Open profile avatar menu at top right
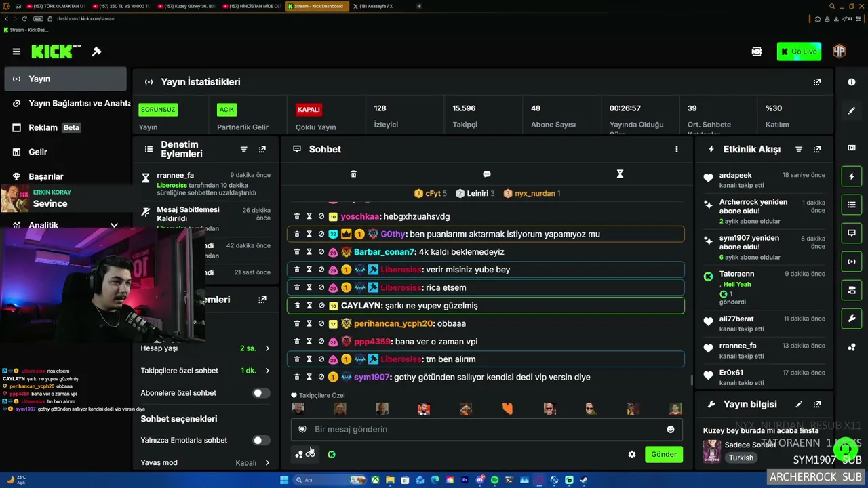Viewport: 868px width, 488px height. (x=840, y=52)
